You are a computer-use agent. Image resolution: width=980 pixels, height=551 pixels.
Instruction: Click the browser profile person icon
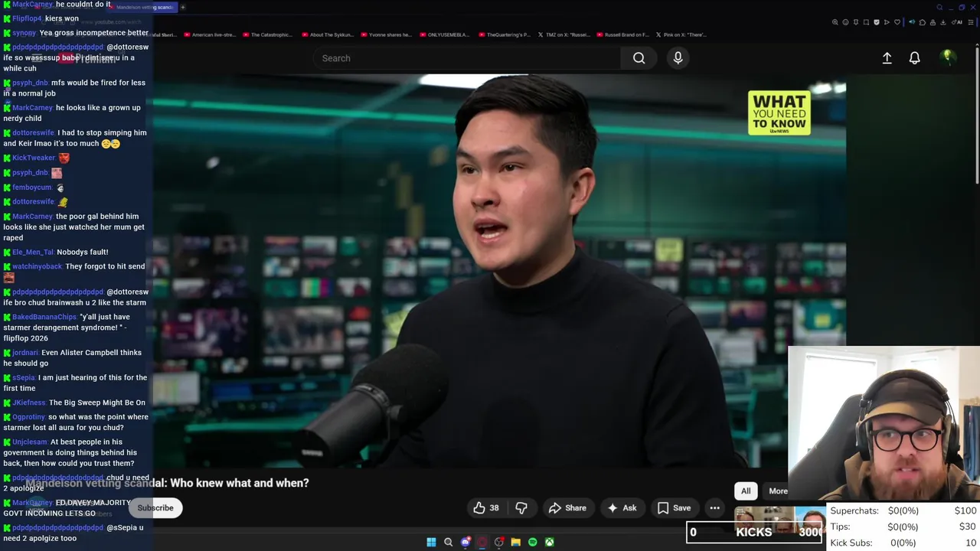tap(933, 22)
